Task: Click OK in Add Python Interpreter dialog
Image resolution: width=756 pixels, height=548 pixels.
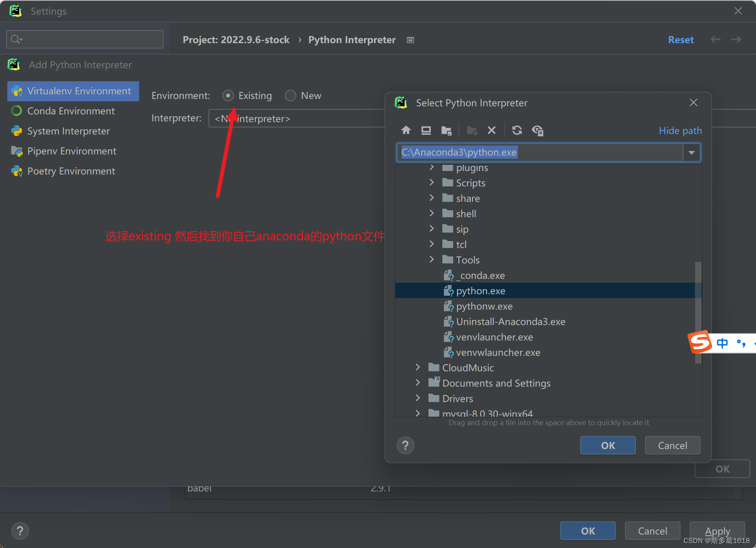Action: (722, 469)
